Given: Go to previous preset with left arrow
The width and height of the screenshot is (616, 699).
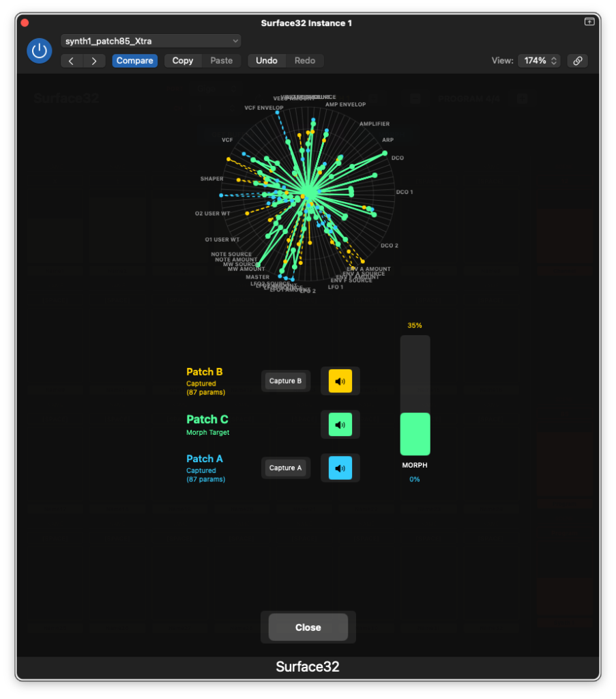Looking at the screenshot, I should pos(72,61).
